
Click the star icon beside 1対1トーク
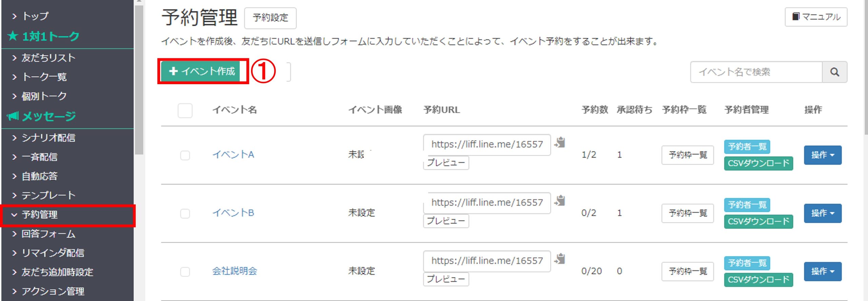13,36
